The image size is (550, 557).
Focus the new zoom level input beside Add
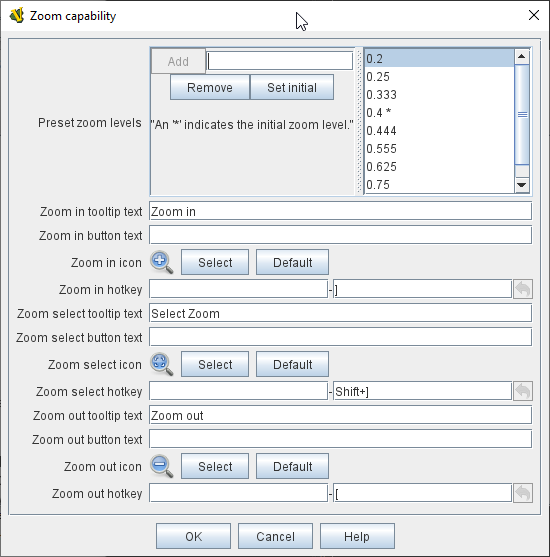pyautogui.click(x=280, y=61)
